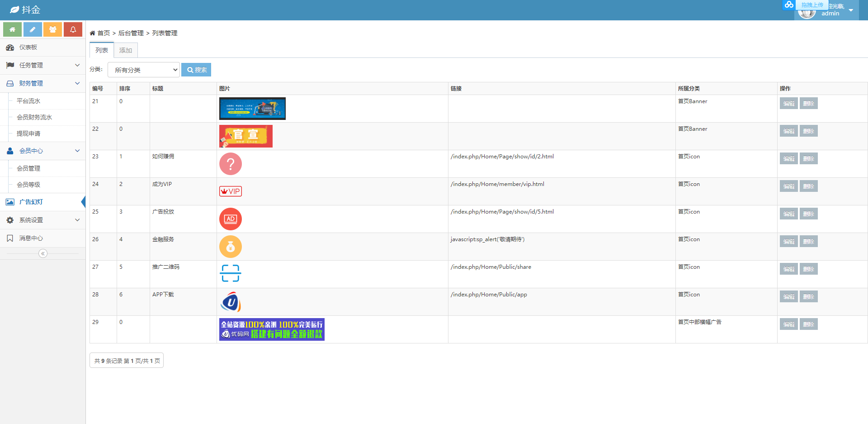Click 编辑 for row 23 如何赚佣

click(x=788, y=159)
